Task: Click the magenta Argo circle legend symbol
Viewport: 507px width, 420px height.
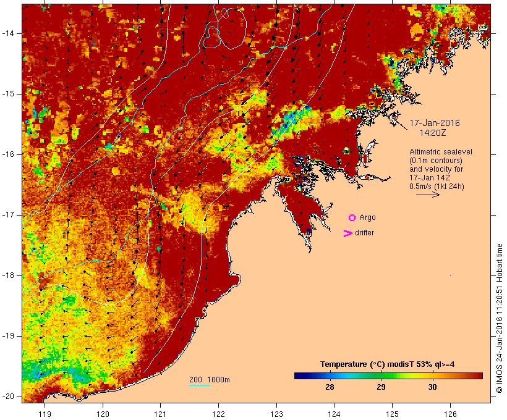Action: pos(352,218)
